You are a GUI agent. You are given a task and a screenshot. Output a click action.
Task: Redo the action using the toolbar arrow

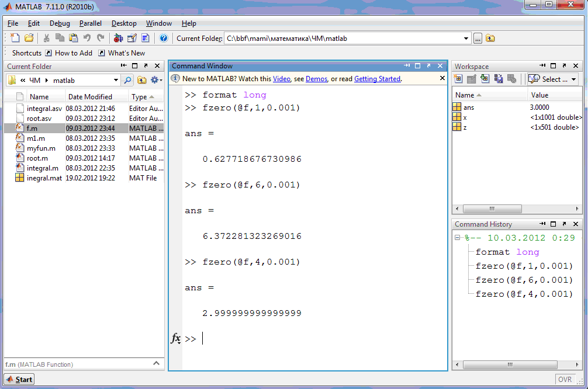(101, 38)
